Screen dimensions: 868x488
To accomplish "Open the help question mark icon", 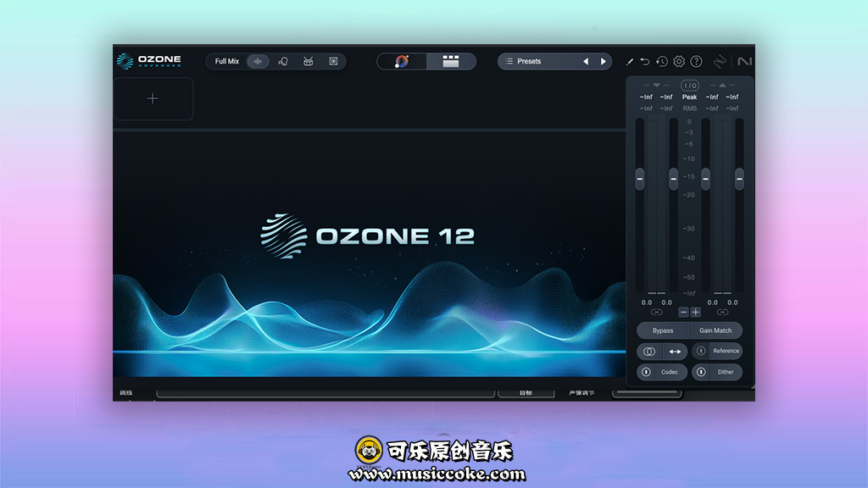I will click(696, 62).
